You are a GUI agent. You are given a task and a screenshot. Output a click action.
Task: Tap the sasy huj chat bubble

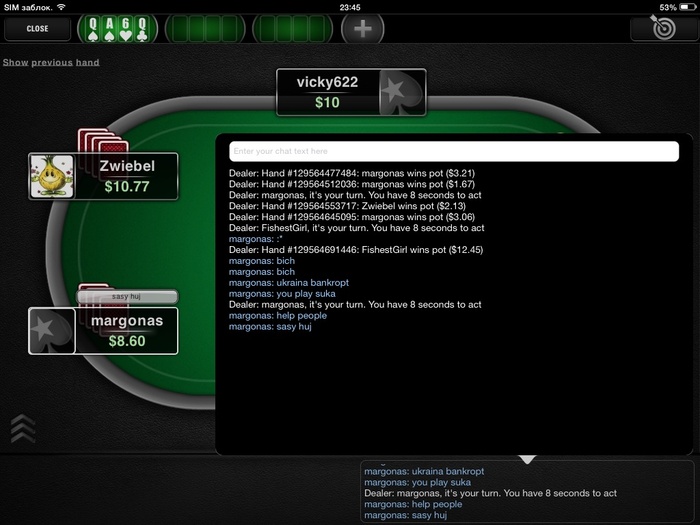pos(127,296)
